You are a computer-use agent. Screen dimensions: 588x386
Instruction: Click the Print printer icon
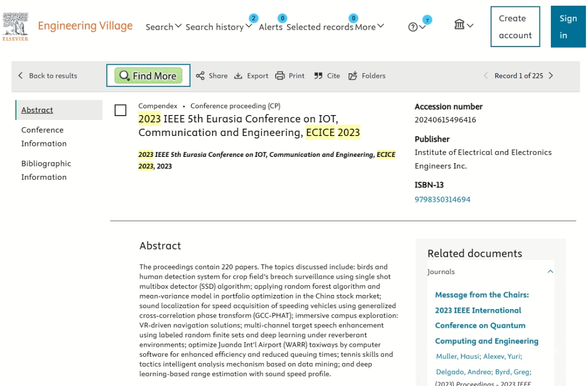tap(280, 76)
